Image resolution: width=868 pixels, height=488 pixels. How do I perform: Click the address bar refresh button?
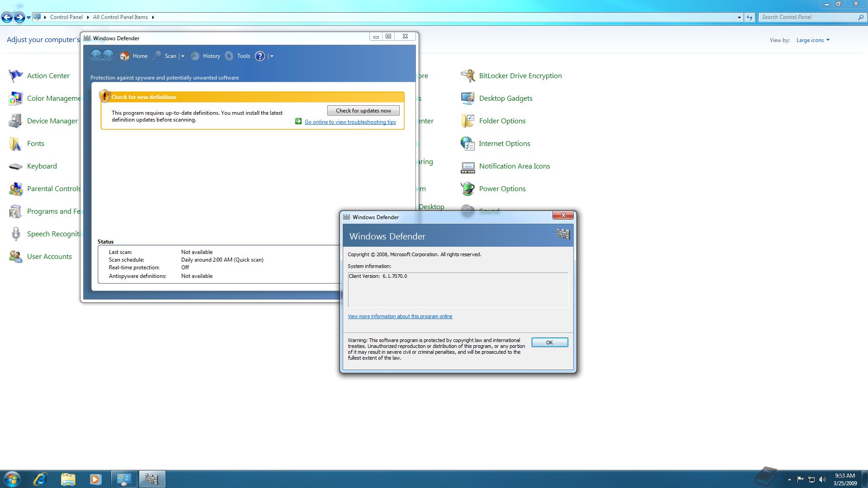[x=750, y=17]
